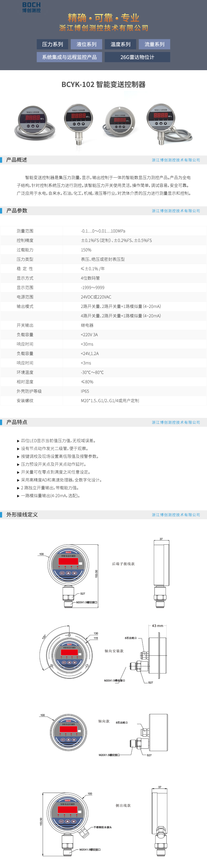
Task: Click company link beside 产品特点 heading
Action: point(176,422)
